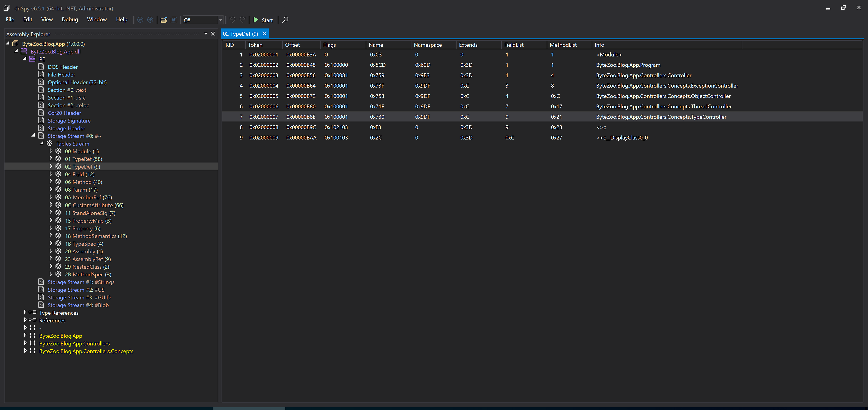Select the <>c__DisplayClass0_0 row

542,138
